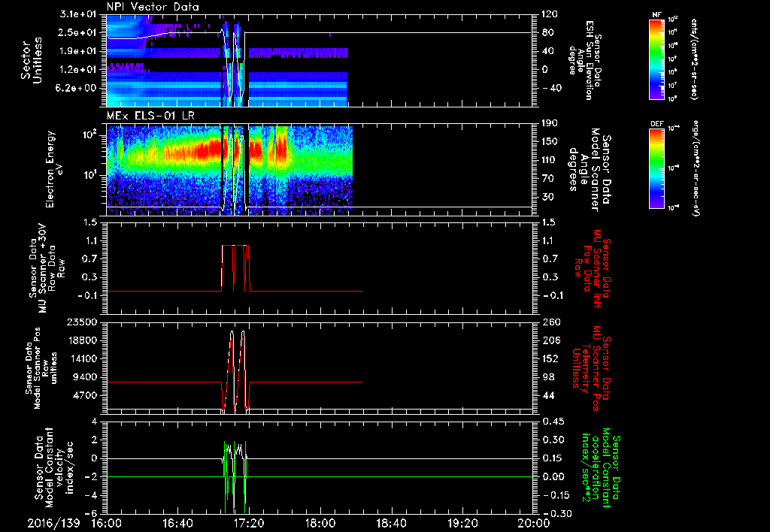Click the "206" telemetry tick value

[550, 340]
